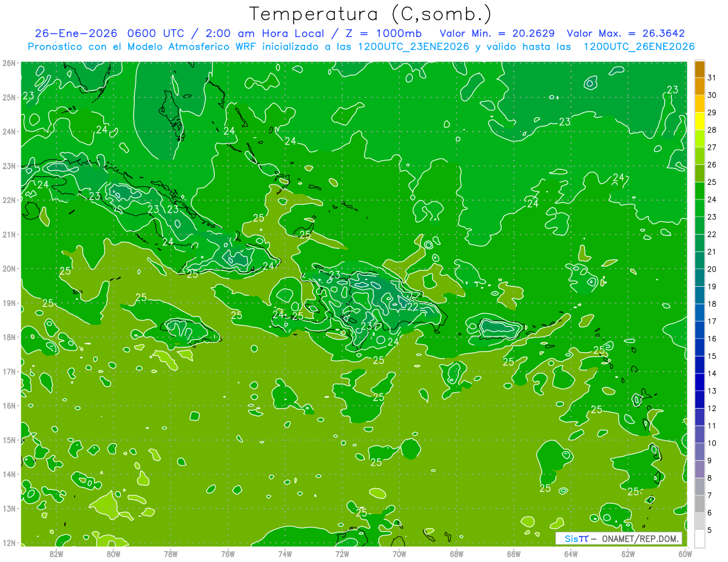Image resolution: width=728 pixels, height=562 pixels.
Task: Click the longitude axis label 72W
Action: coord(342,554)
